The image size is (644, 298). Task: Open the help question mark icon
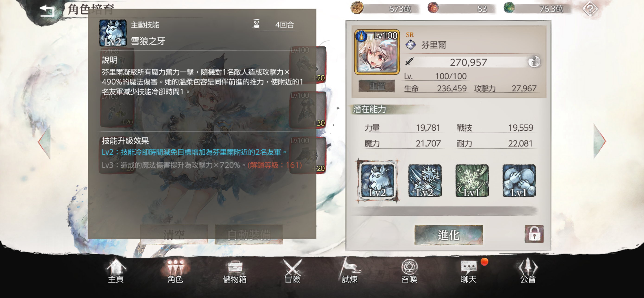pos(590,9)
